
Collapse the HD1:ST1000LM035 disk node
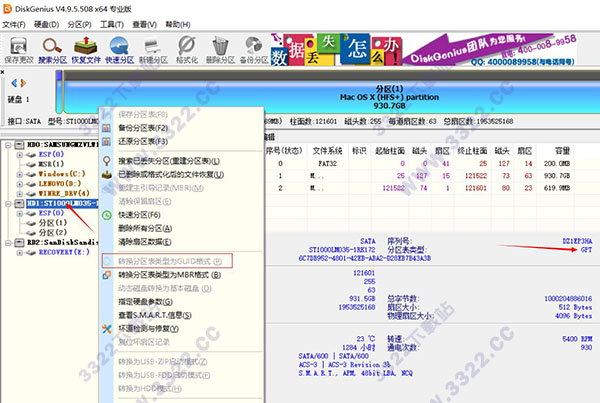8,204
